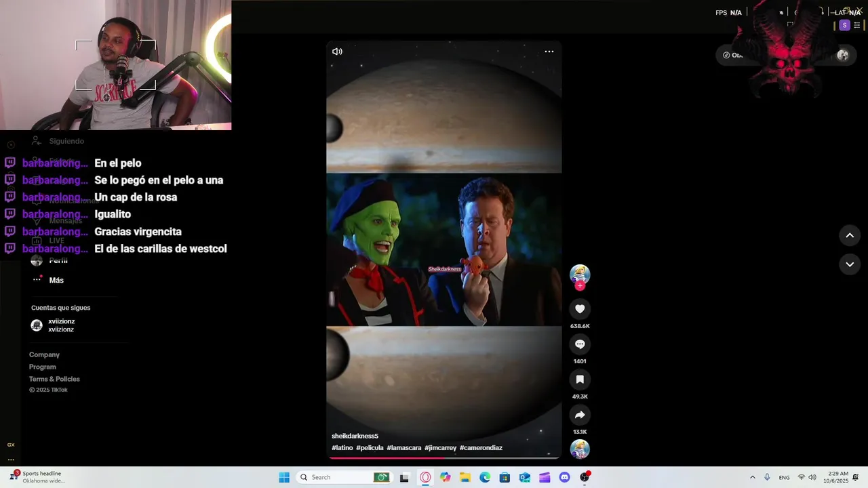Follow the creator with the red plus badge
Screen dimensions: 868x488
click(x=580, y=286)
